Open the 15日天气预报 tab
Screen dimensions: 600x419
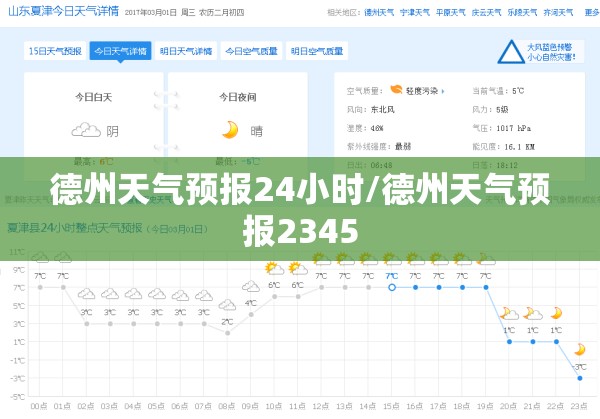55,51
